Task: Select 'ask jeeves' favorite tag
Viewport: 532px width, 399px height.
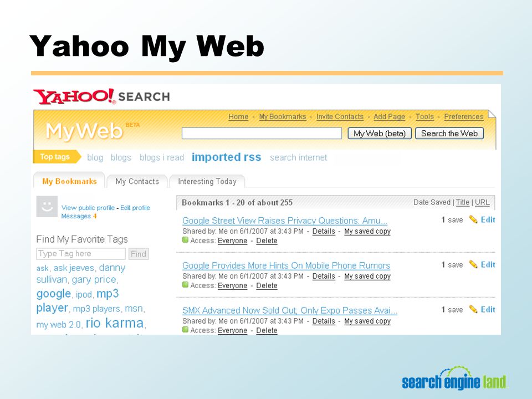Action: [74, 268]
